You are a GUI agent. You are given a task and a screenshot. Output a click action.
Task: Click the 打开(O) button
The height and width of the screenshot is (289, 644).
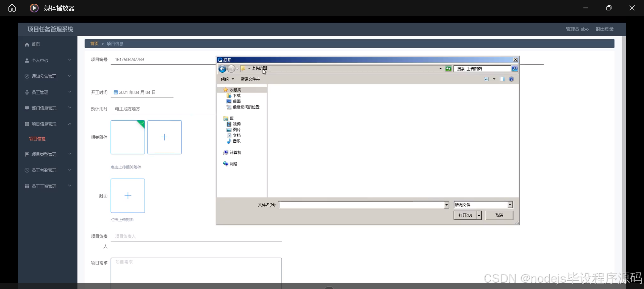[465, 215]
